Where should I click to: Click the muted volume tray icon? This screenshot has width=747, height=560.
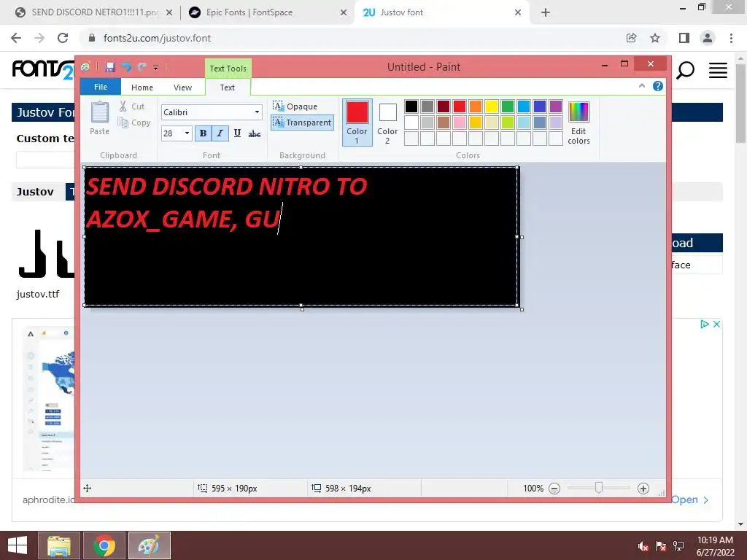click(x=643, y=546)
